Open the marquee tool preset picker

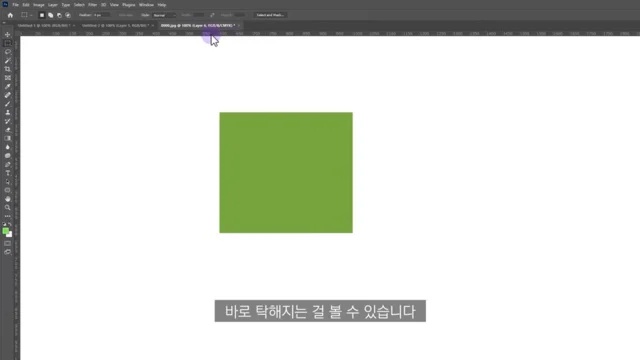point(27,15)
